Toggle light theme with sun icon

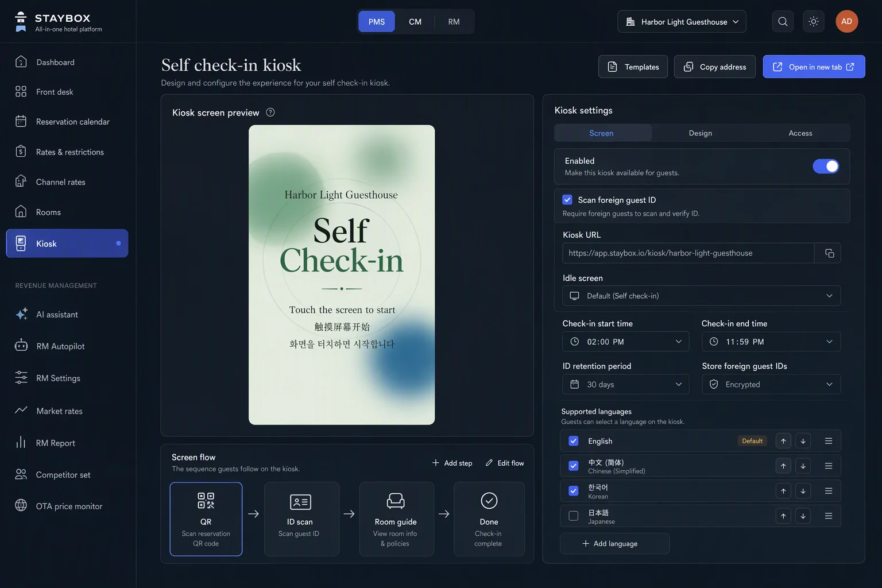tap(814, 21)
